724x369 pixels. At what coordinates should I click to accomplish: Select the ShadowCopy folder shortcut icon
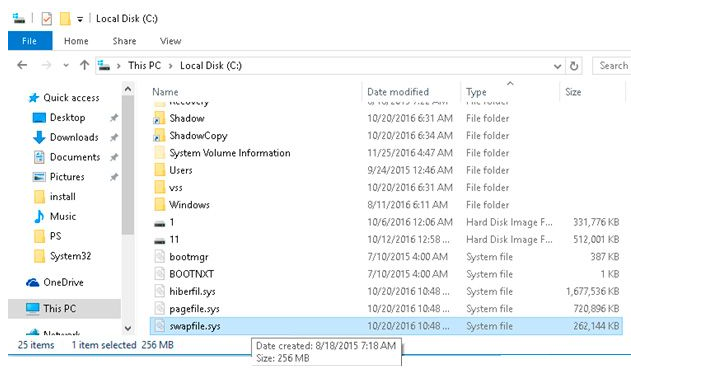(x=159, y=136)
